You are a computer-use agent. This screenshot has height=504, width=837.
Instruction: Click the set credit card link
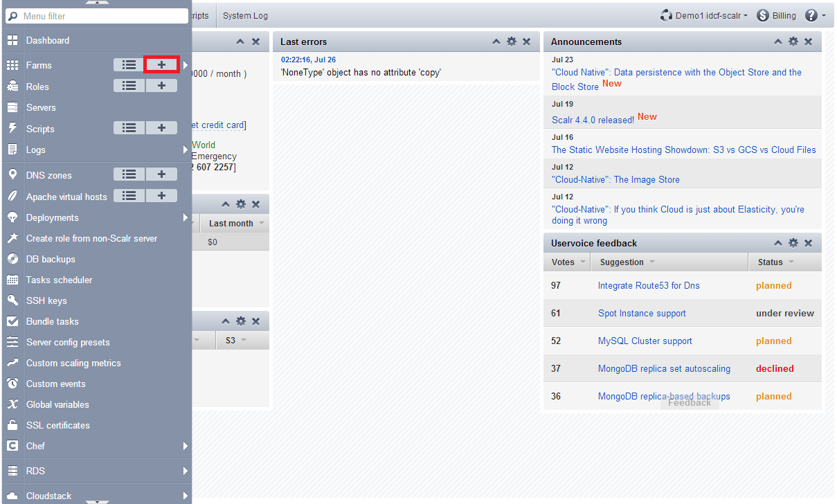point(218,125)
